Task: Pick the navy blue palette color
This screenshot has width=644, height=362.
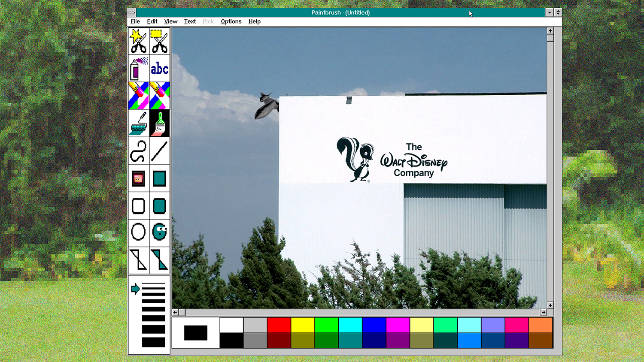Action: (x=374, y=341)
